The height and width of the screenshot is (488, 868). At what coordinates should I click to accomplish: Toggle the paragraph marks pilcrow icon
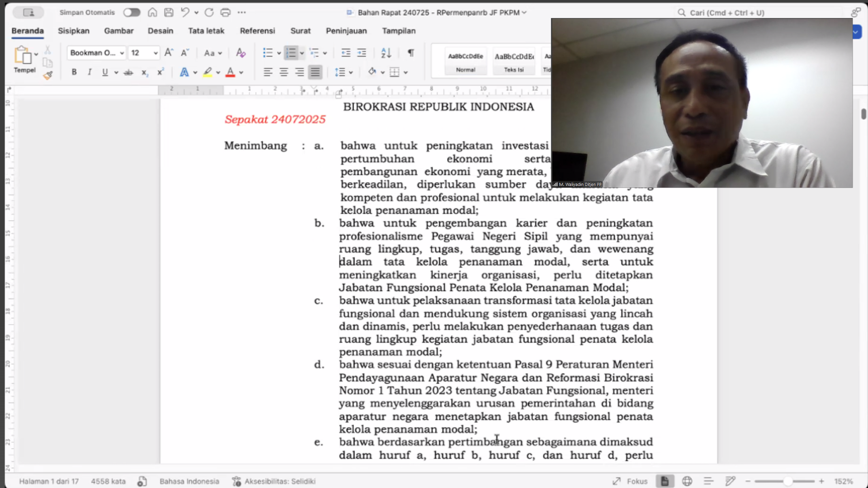click(410, 53)
